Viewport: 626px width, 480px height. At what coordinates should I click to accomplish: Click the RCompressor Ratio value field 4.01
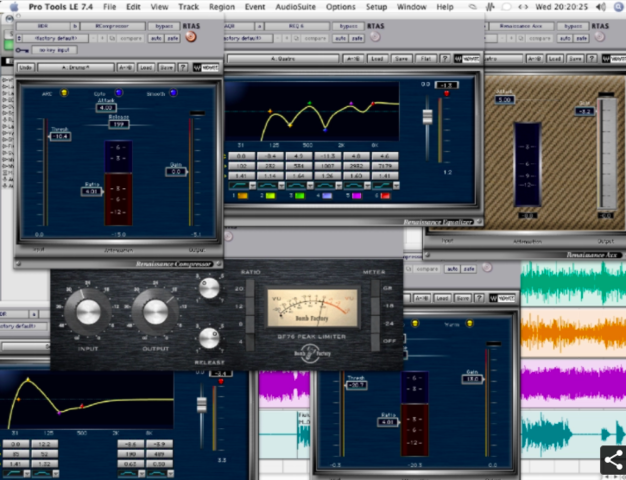[91, 192]
